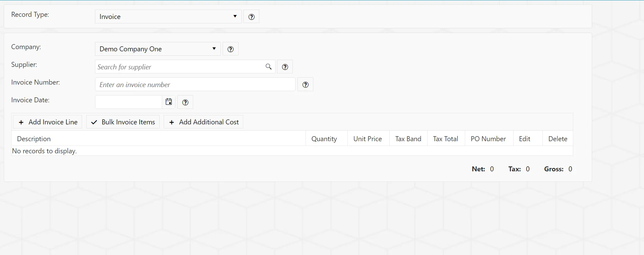Focus the Invoice Date text box

pos(129,102)
